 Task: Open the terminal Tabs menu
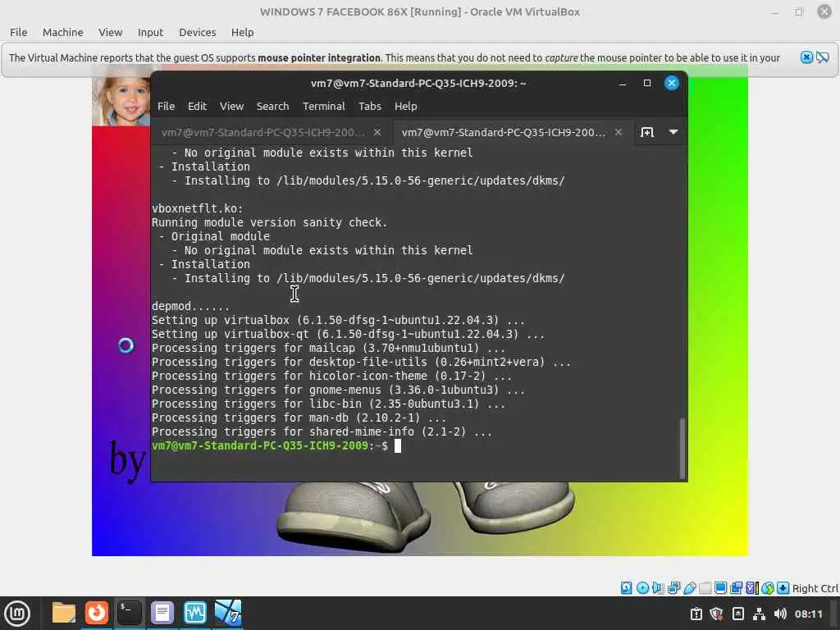370,106
